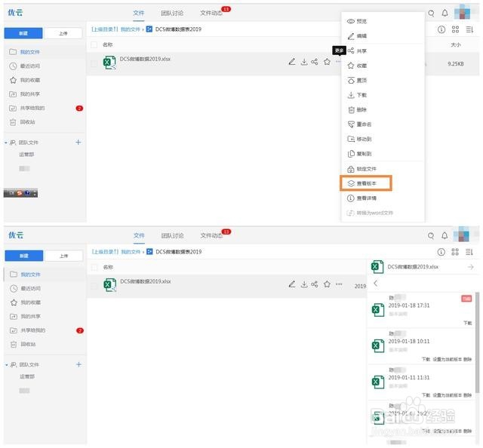The image size is (483, 448).
Task: Upper screenshot: switch to 文件动态 tab
Action: [211, 13]
